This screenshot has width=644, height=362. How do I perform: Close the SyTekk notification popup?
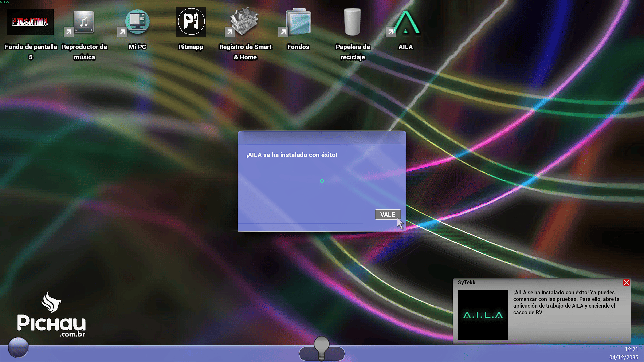click(626, 283)
